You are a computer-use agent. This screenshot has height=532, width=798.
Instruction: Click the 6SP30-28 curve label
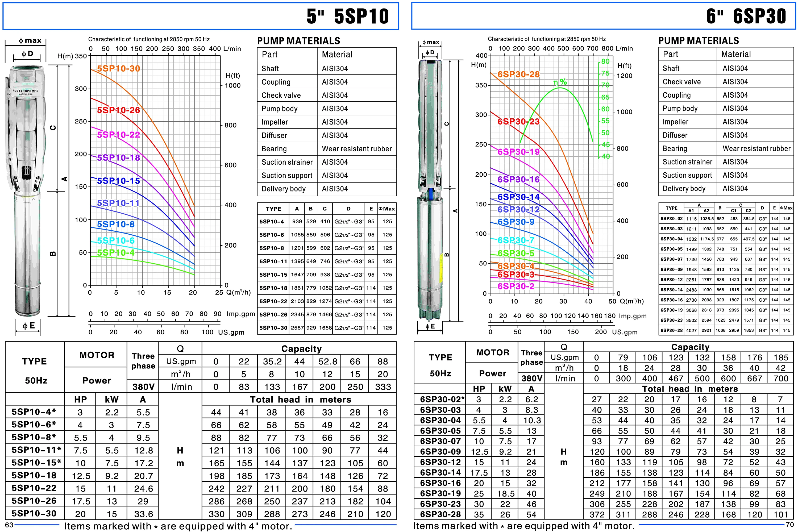518,74
